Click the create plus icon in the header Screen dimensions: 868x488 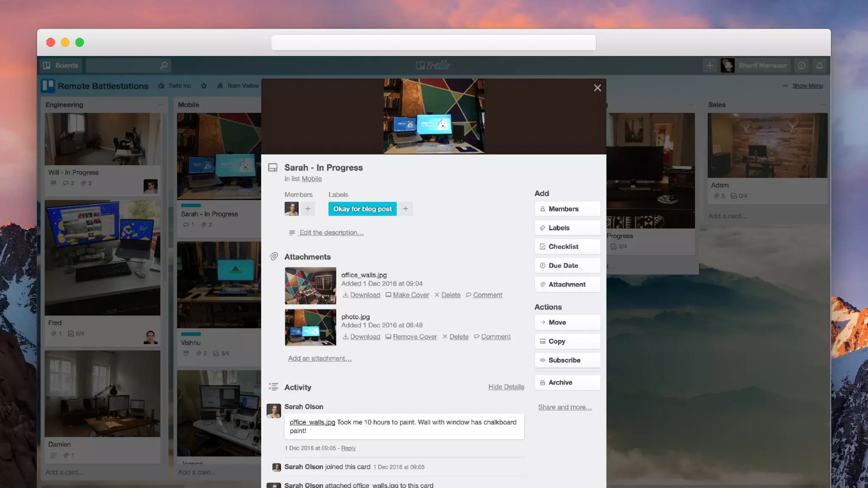pyautogui.click(x=709, y=66)
